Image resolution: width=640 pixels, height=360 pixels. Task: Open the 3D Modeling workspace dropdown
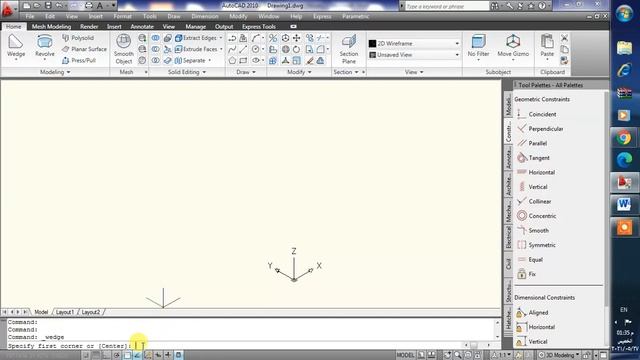tap(559, 355)
